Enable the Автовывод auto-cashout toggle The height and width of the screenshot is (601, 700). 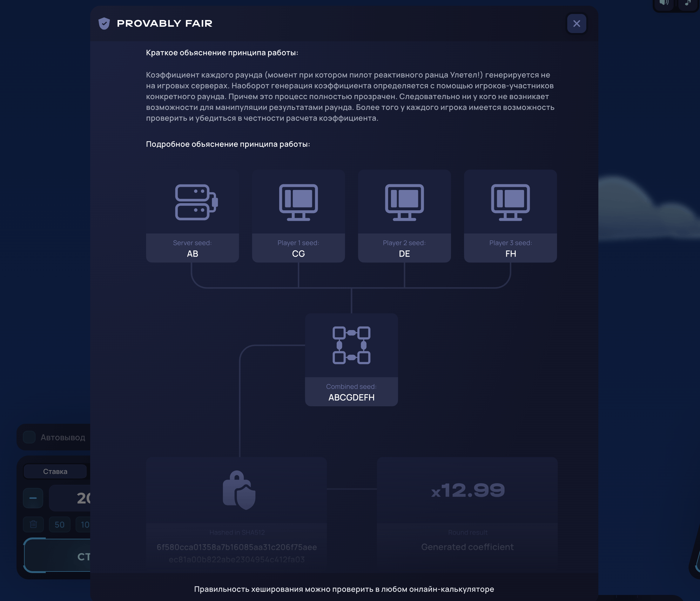pos(30,437)
